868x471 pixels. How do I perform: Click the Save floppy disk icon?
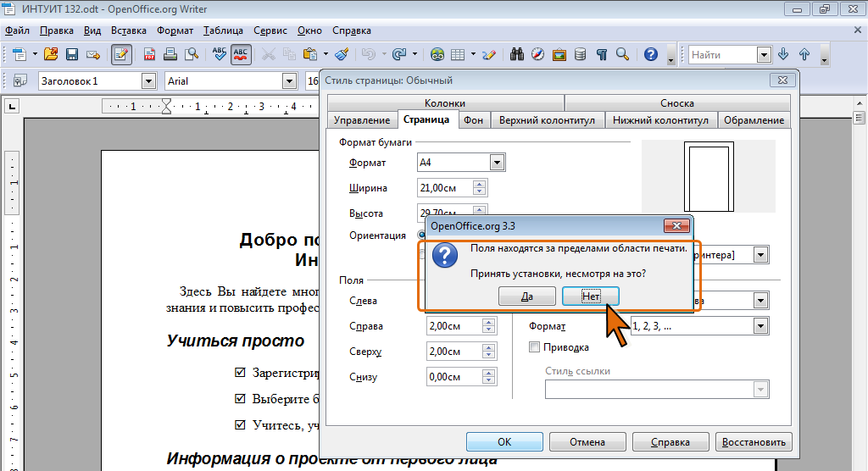pos(72,54)
